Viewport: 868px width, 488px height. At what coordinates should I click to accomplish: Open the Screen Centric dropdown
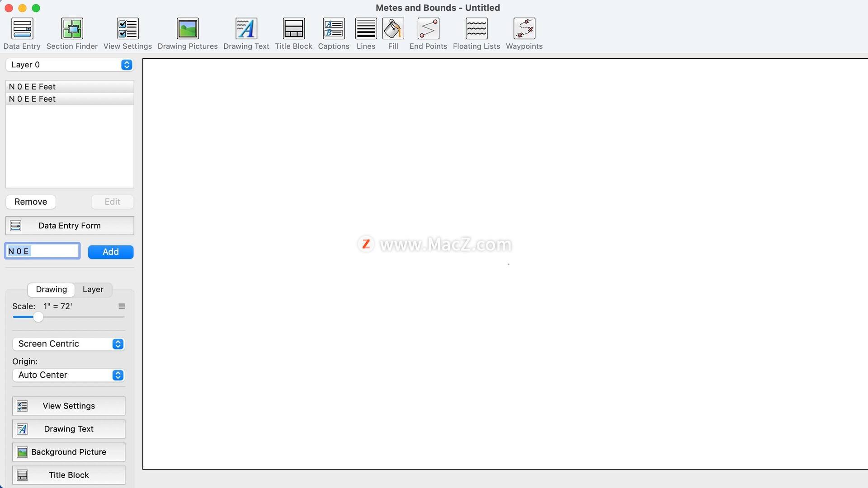point(69,344)
